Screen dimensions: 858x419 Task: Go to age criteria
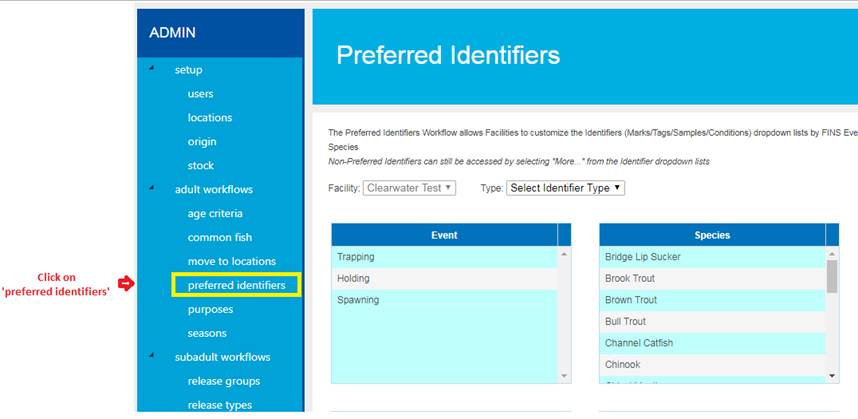[214, 214]
